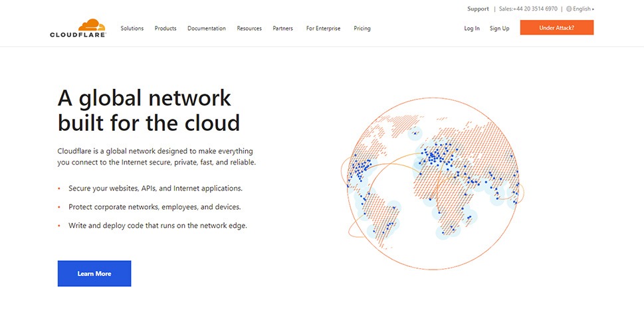The image size is (644, 328).
Task: Open the Pricing page
Action: [362, 29]
